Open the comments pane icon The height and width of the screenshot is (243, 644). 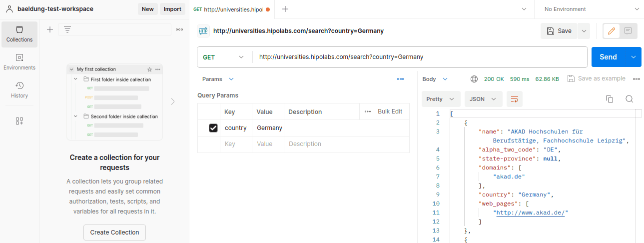tap(628, 31)
